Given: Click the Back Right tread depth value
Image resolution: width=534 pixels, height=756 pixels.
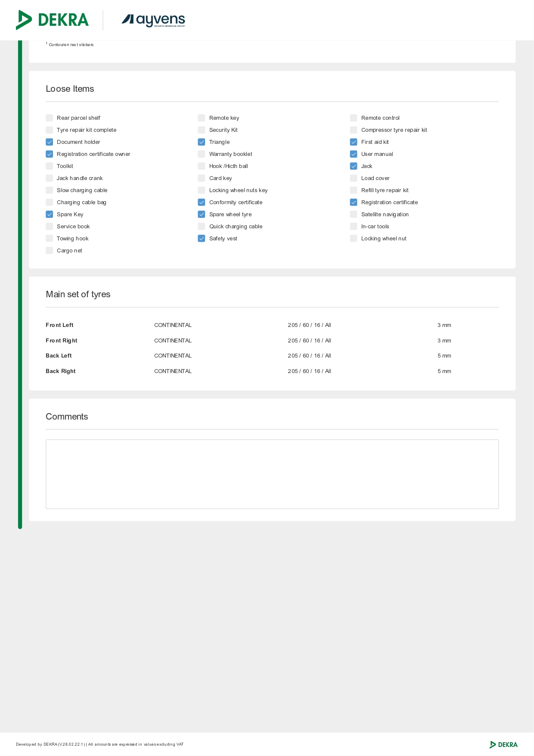Looking at the screenshot, I should (444, 371).
